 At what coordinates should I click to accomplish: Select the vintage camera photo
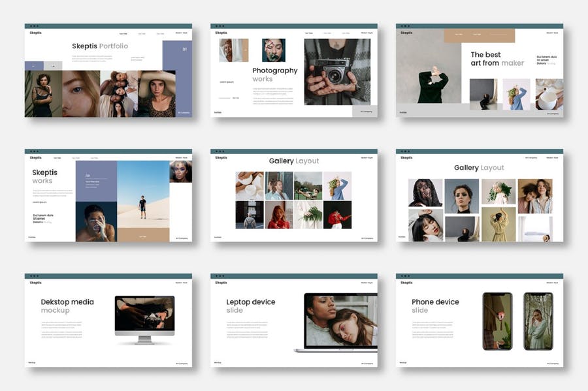[x=337, y=72]
